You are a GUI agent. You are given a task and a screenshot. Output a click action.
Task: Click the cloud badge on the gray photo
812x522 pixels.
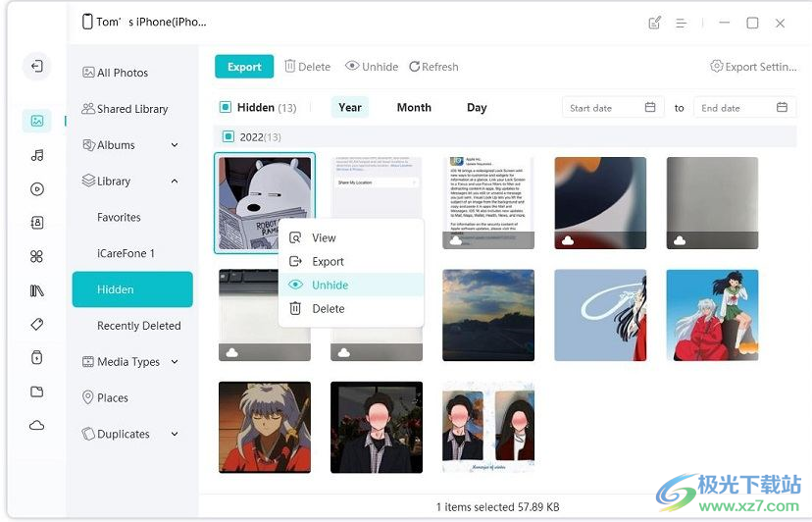(680, 240)
